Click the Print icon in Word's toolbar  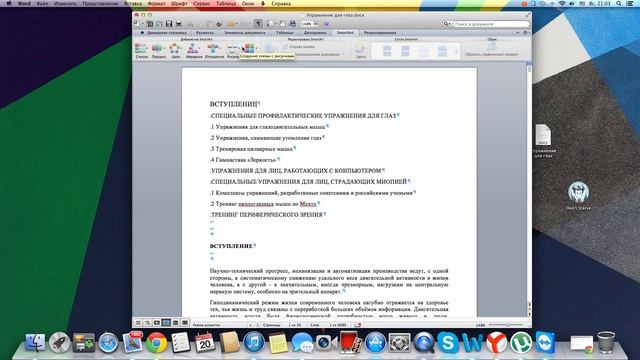178,24
